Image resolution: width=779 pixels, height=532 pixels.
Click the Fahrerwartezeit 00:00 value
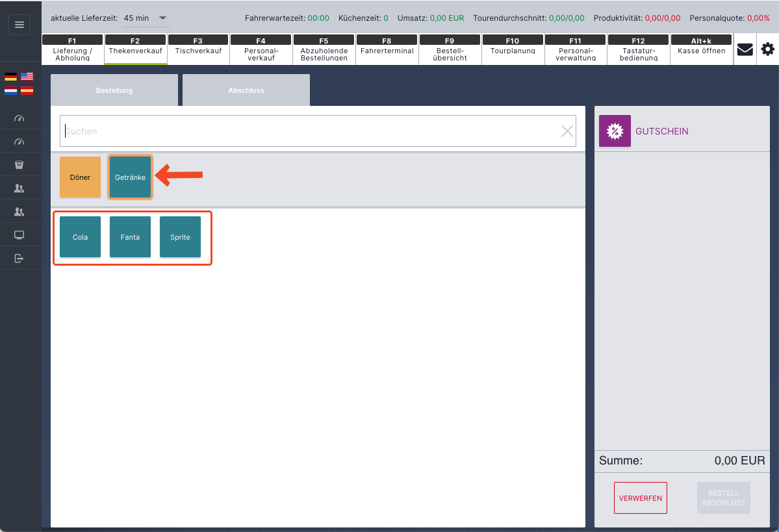click(318, 18)
